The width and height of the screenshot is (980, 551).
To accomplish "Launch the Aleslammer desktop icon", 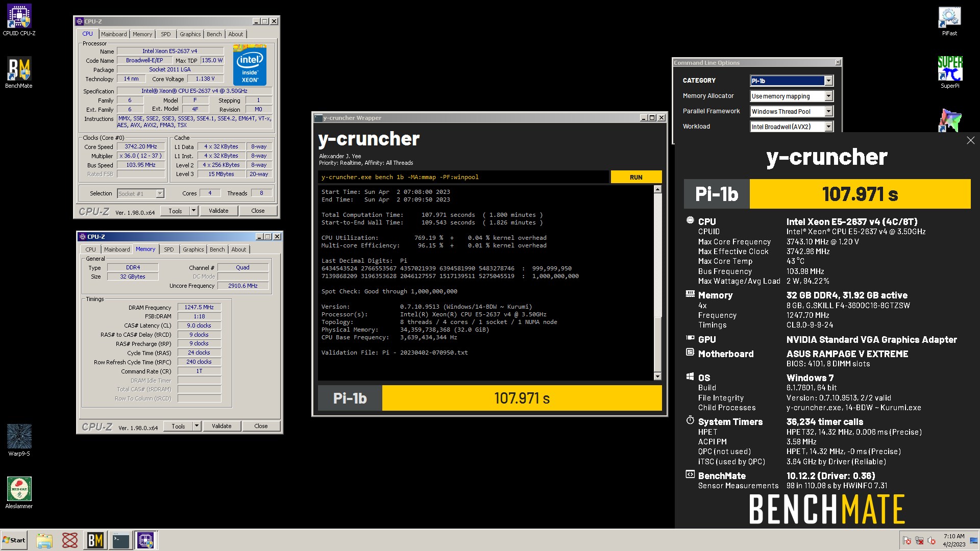I will (x=19, y=493).
